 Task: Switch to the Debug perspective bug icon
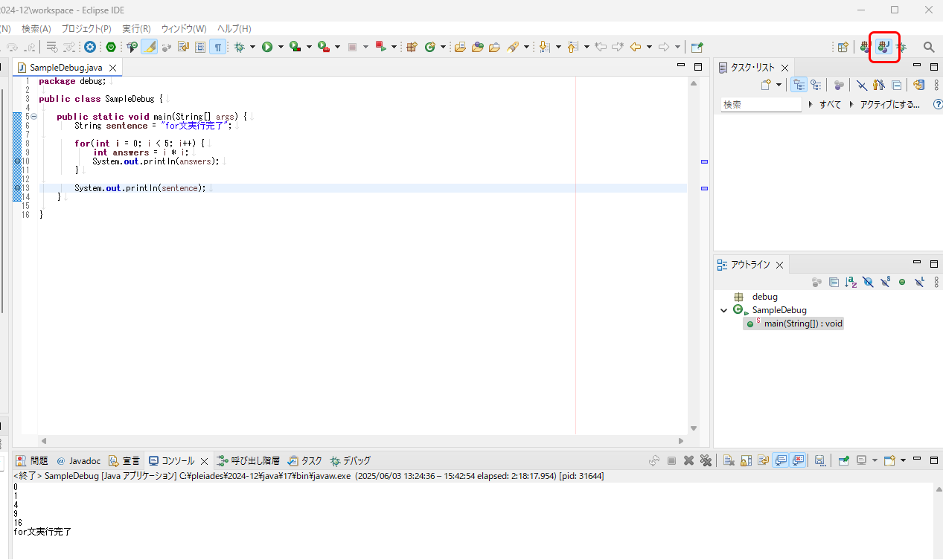(x=901, y=47)
